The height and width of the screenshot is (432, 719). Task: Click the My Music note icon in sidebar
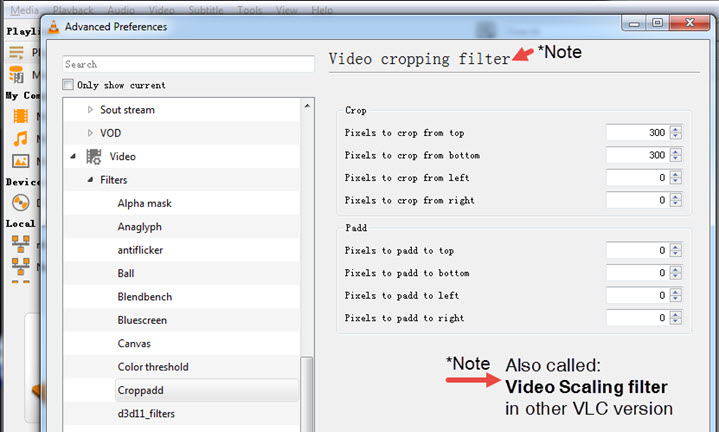click(21, 138)
